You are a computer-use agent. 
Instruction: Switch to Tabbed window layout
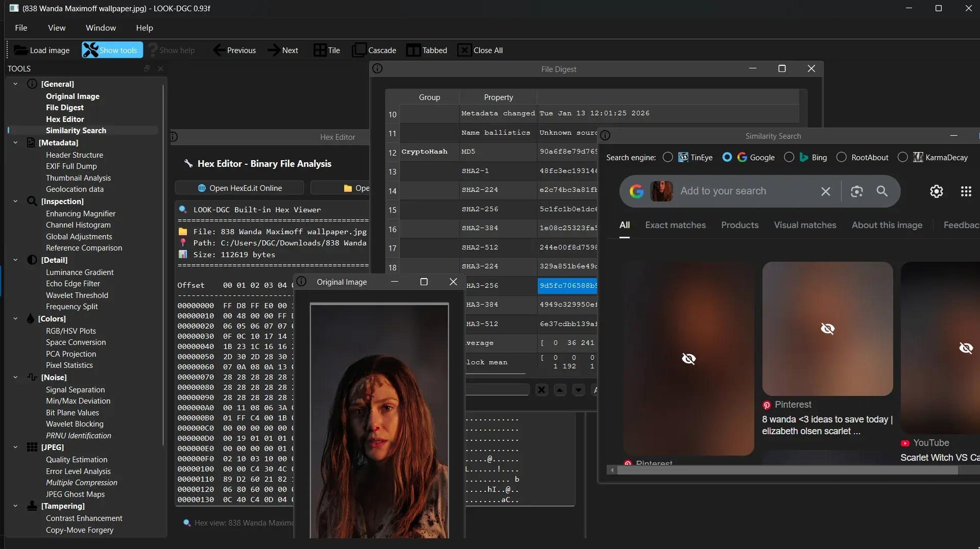point(427,50)
